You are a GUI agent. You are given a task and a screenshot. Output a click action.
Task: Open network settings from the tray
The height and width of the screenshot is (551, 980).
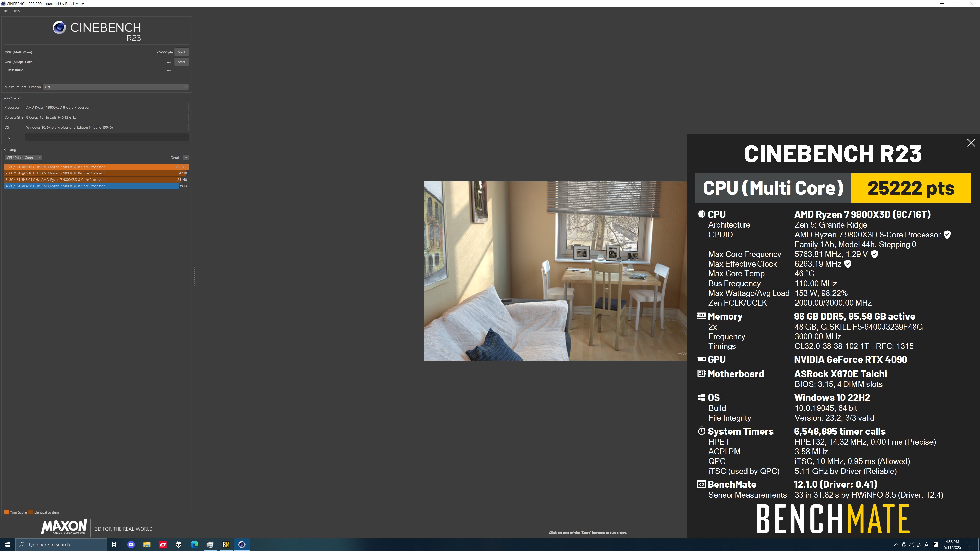919,545
